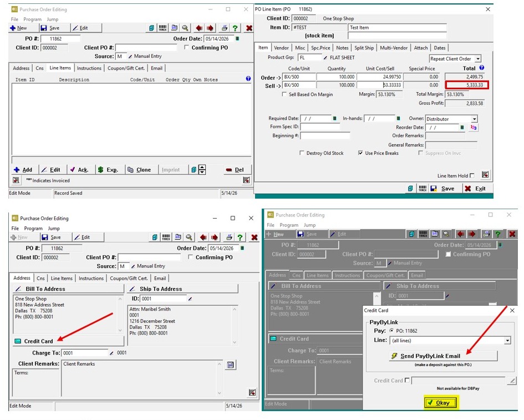Click the Send PayByLink Email button
The height and width of the screenshot is (420, 524).
click(x=443, y=356)
